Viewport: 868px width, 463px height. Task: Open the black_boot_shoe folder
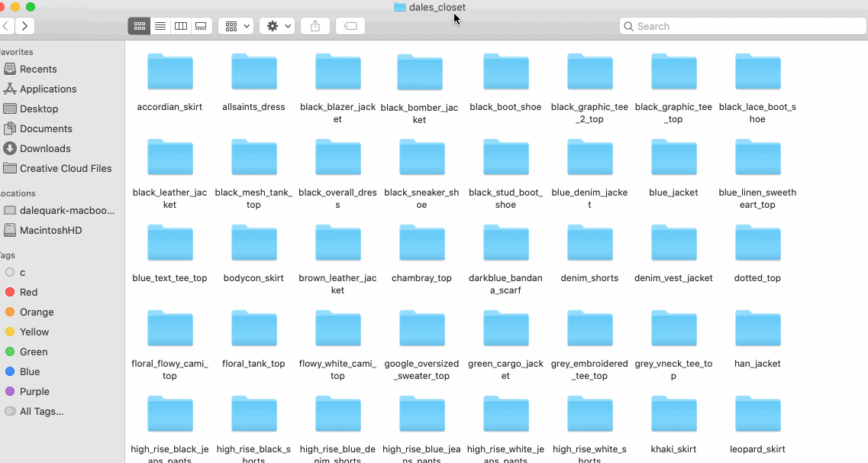505,72
